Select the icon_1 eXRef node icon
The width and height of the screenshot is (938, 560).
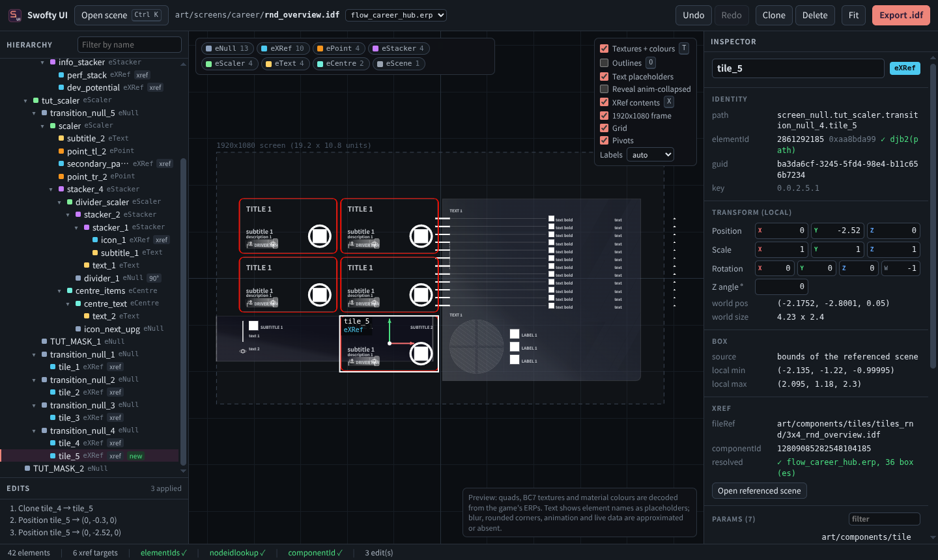(95, 240)
